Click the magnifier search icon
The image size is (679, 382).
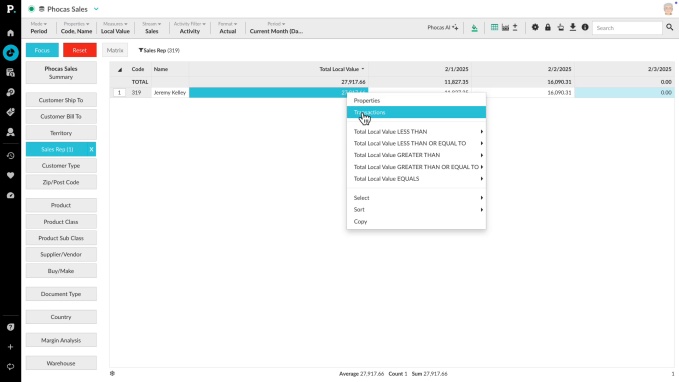669,27
